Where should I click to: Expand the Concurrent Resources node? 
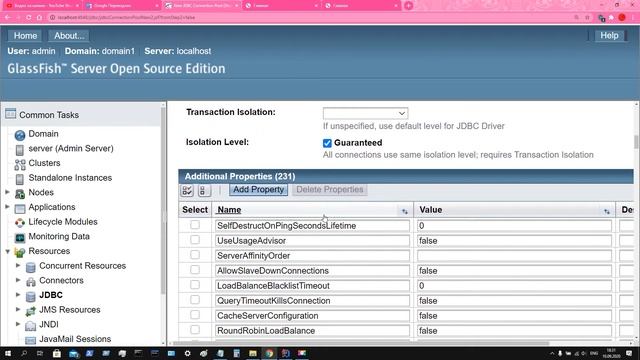[18, 265]
